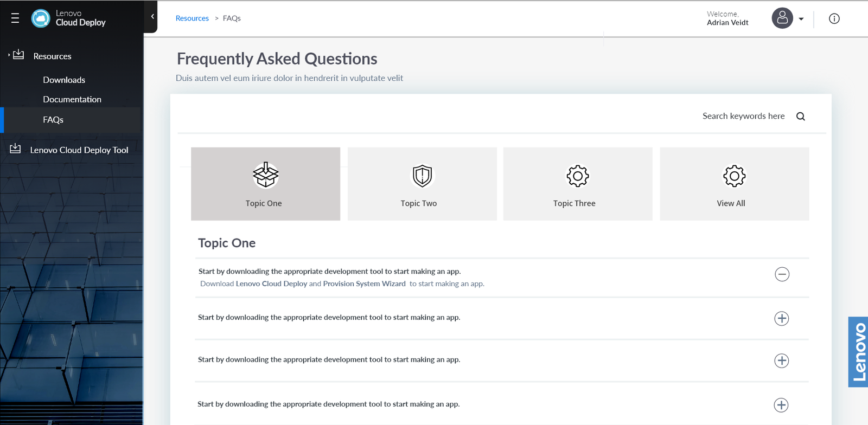Click the search magnifier icon
Screen dimensions: 868x425
(800, 117)
